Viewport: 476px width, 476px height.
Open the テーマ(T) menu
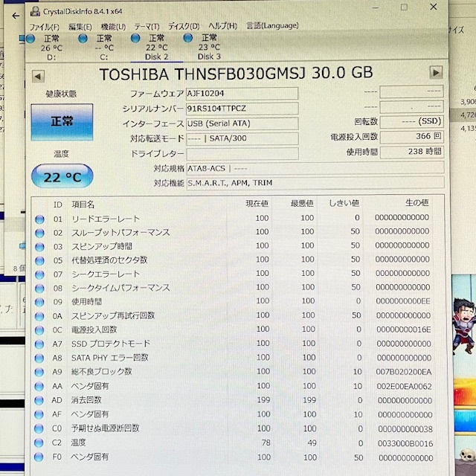tap(147, 27)
